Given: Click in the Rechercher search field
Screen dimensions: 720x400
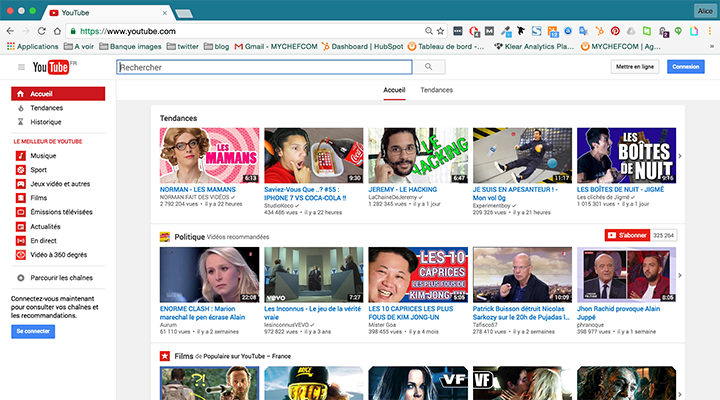Looking at the screenshot, I should tap(264, 67).
